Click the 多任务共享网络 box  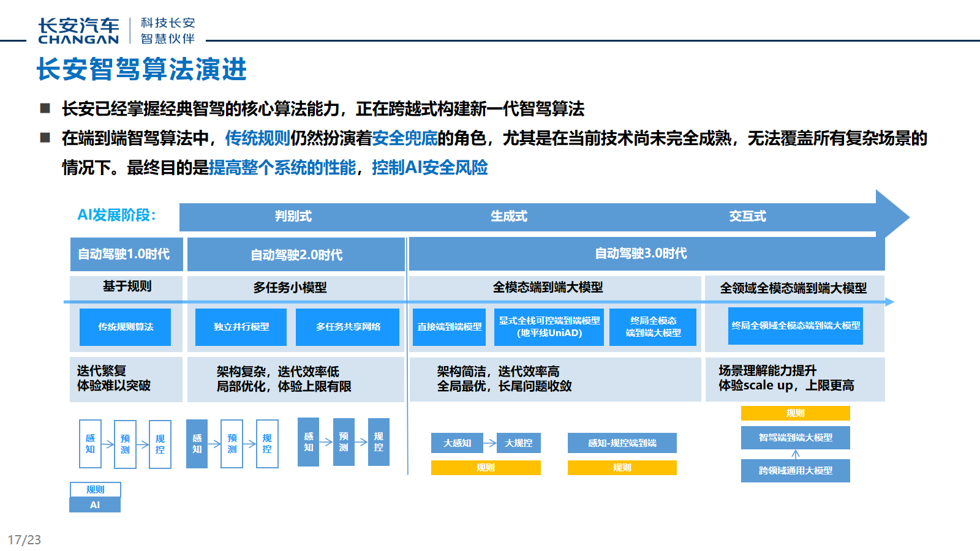point(348,327)
